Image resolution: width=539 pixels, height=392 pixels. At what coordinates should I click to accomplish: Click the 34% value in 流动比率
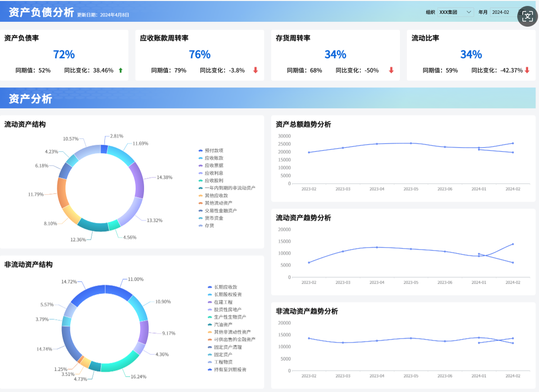click(x=471, y=54)
